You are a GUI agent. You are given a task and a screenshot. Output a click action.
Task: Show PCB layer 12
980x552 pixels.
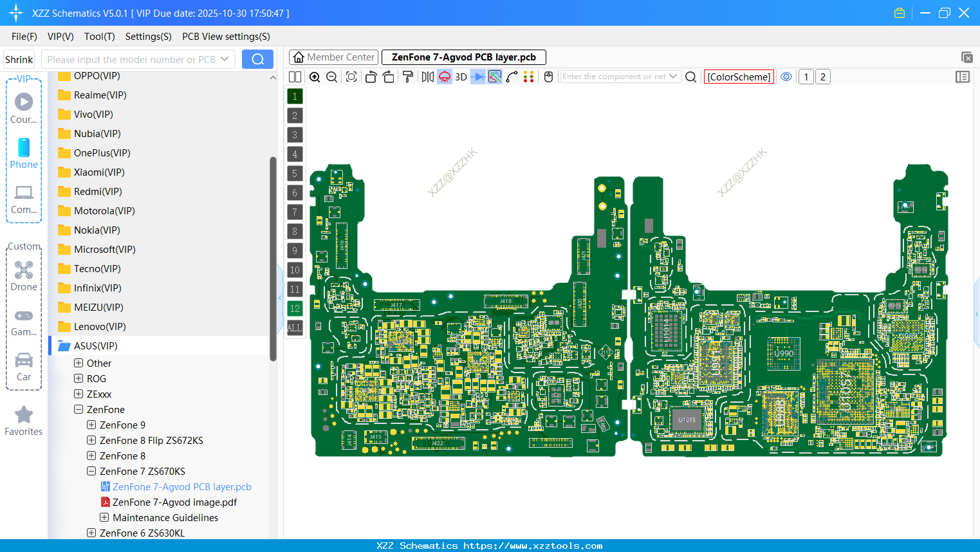point(295,309)
